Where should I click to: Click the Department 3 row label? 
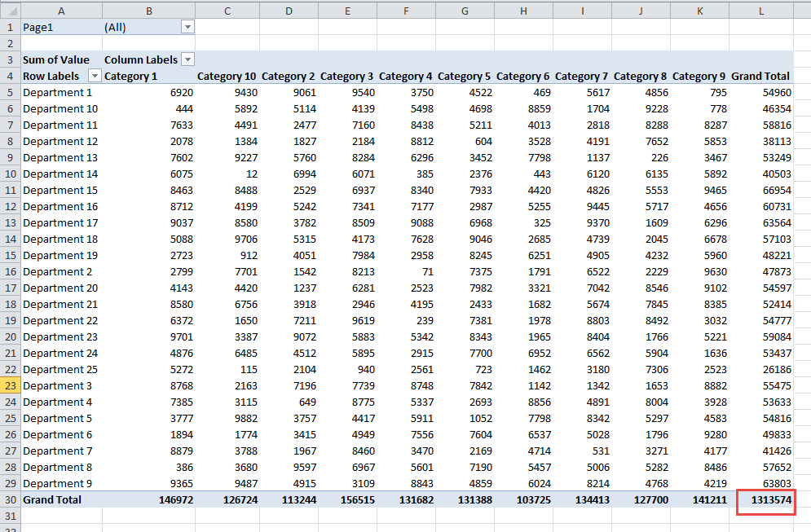tap(61, 385)
